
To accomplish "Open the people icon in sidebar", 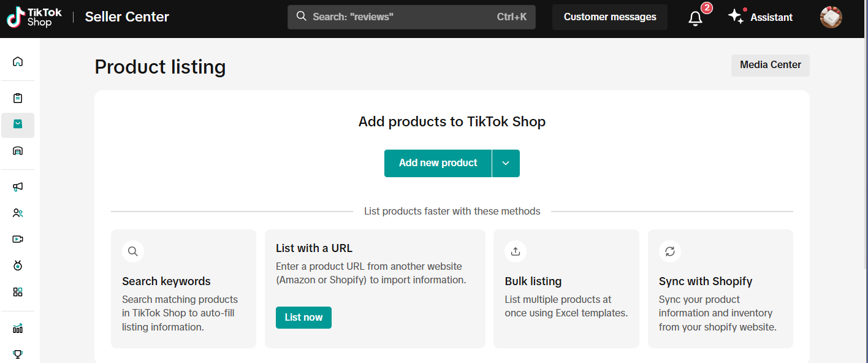I will coord(18,213).
